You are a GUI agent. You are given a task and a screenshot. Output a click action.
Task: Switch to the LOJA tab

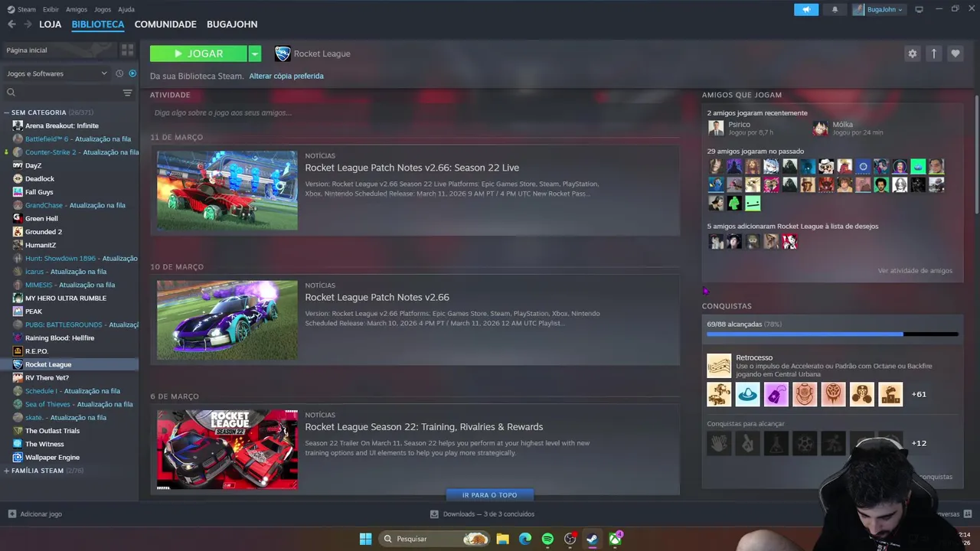point(50,24)
